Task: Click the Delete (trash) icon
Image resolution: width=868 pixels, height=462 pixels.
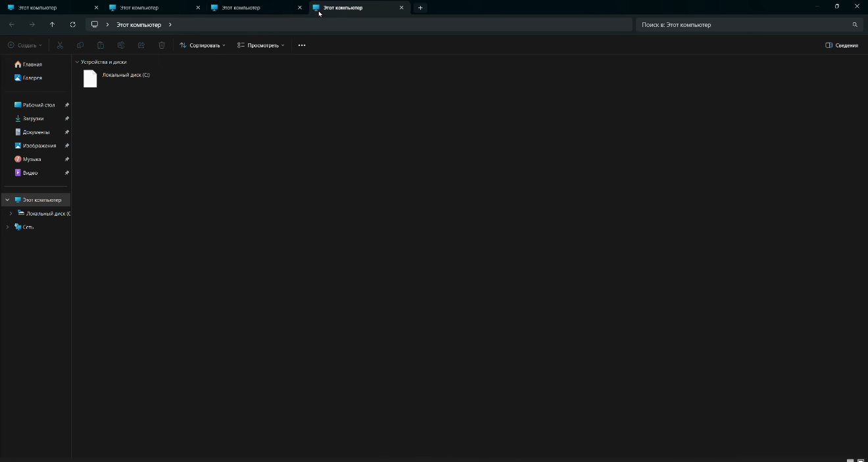Action: pos(162,45)
